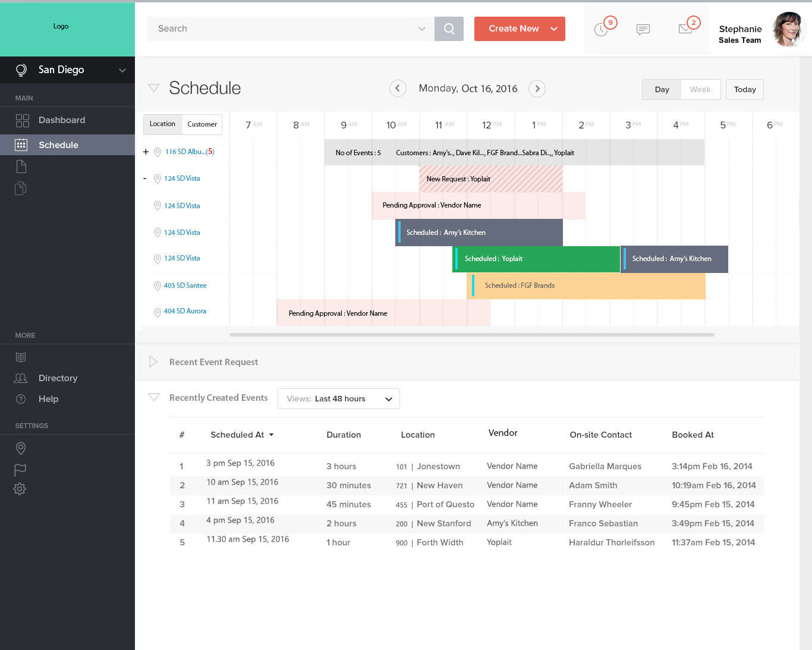Click the location pin settings icon
Image resolution: width=812 pixels, height=650 pixels.
click(21, 448)
